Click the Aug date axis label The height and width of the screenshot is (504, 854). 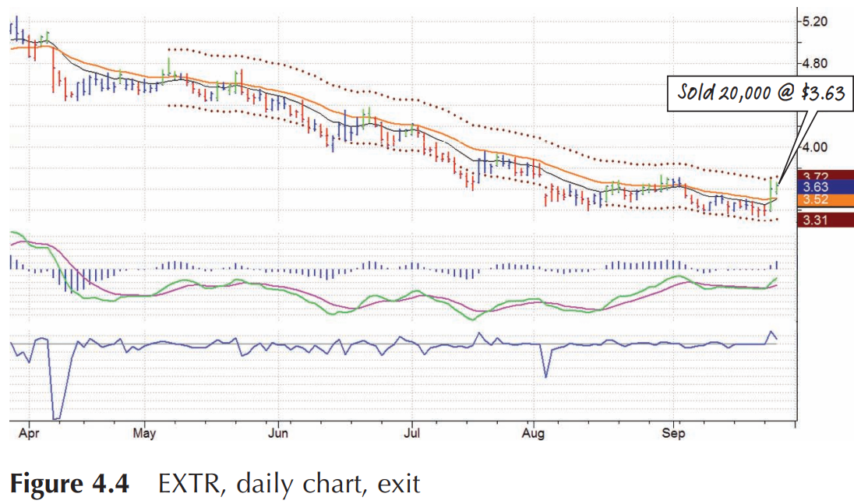[533, 434]
